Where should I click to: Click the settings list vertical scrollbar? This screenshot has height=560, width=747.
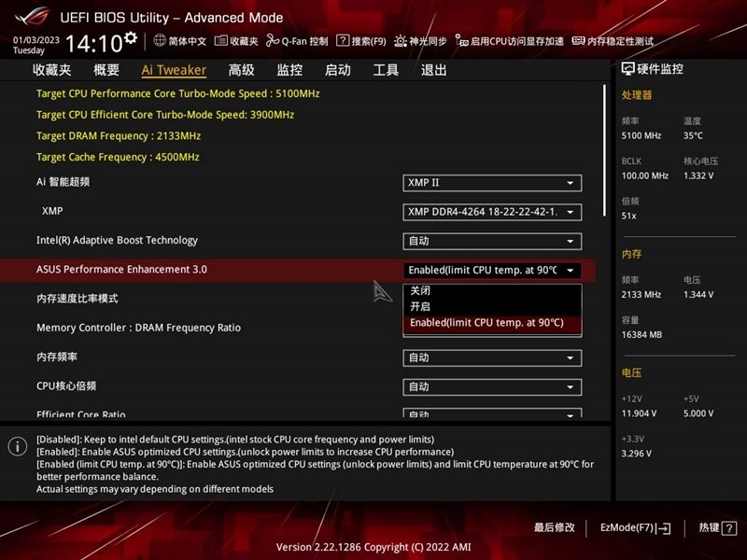604,150
